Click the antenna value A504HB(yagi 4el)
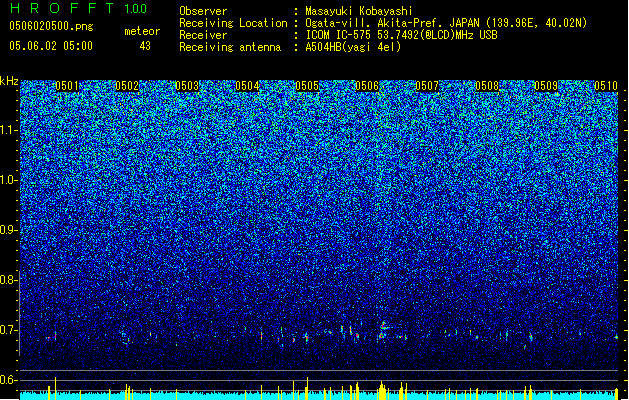 tap(353, 47)
